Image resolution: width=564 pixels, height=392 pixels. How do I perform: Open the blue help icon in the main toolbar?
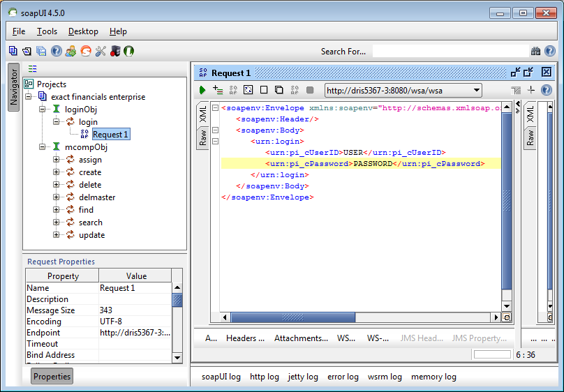point(56,51)
